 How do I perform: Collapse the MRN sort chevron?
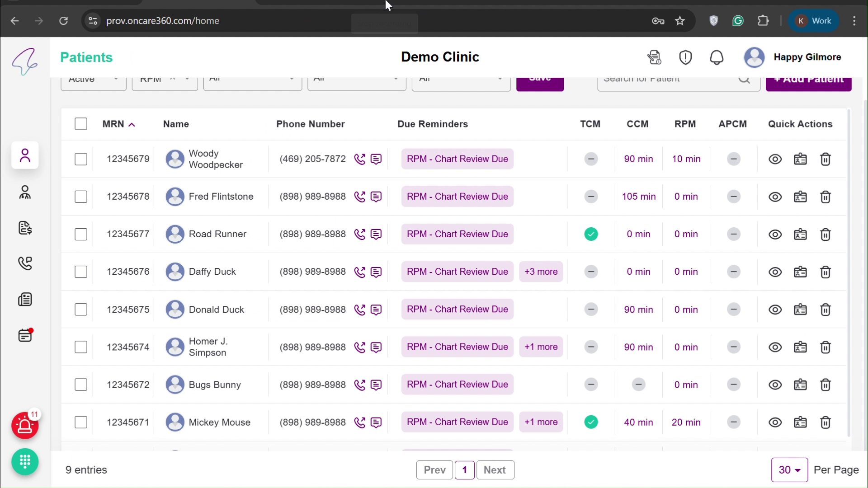point(132,123)
